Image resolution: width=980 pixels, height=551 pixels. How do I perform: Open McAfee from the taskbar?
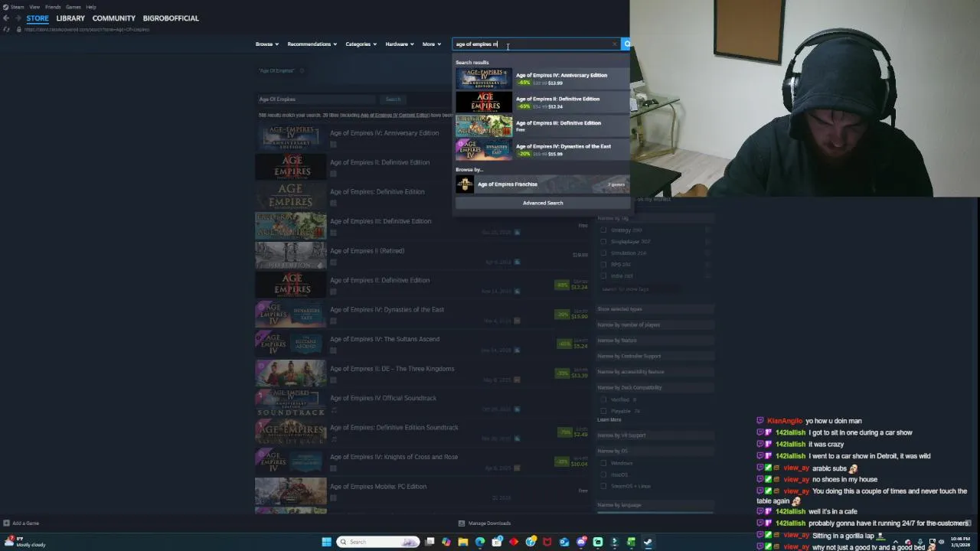tap(547, 542)
